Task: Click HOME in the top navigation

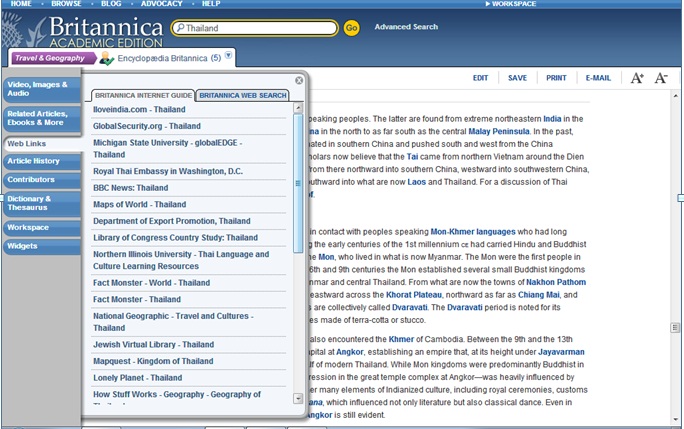Action: [21, 3]
